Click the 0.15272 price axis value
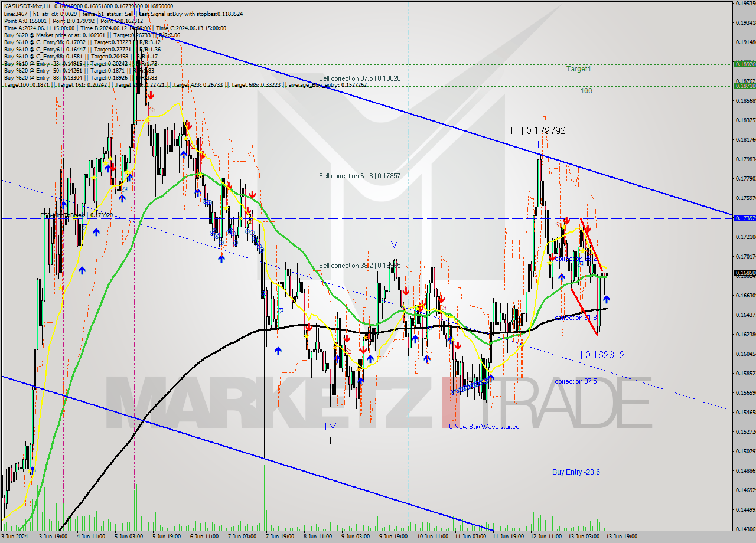The width and height of the screenshot is (756, 543). 745,431
